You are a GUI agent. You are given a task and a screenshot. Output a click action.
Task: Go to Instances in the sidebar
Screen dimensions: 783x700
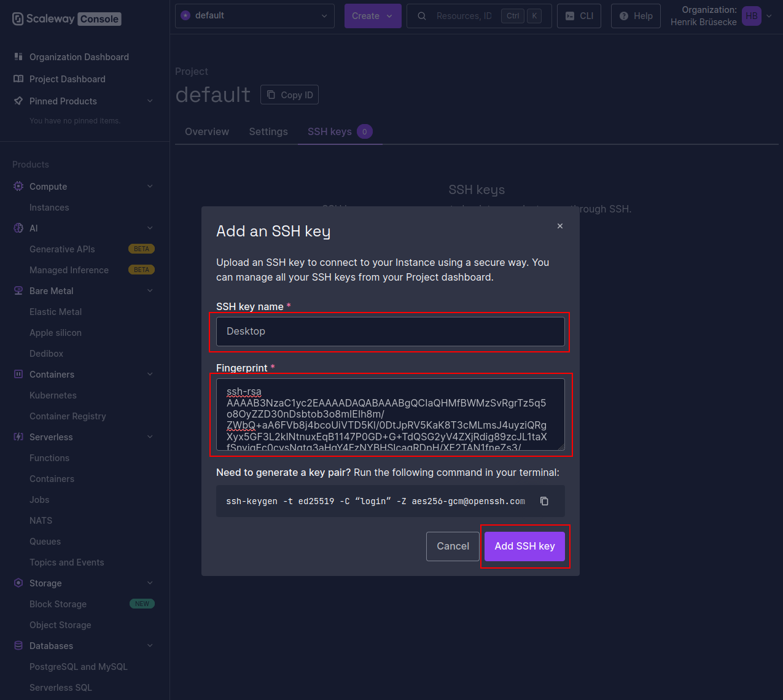coord(49,207)
